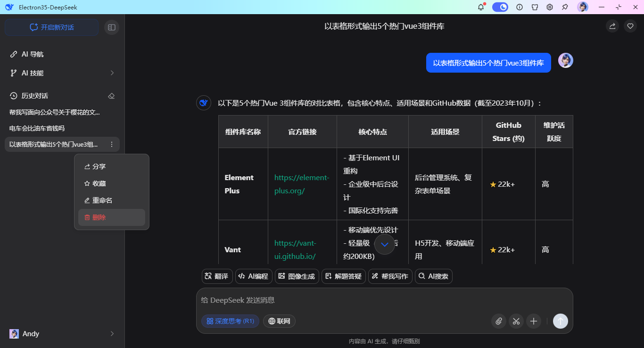Open the Element Plus official link
The width and height of the screenshot is (644, 348).
click(302, 184)
